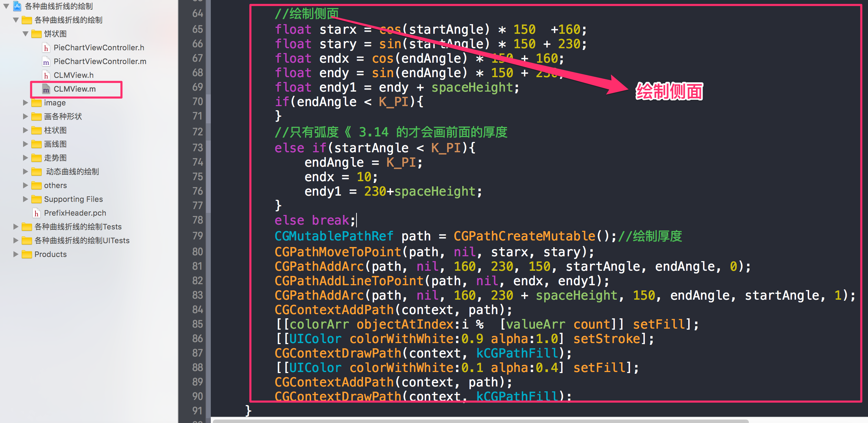Click the Xcode project icon at tree root
The image size is (868, 423).
(x=17, y=6)
